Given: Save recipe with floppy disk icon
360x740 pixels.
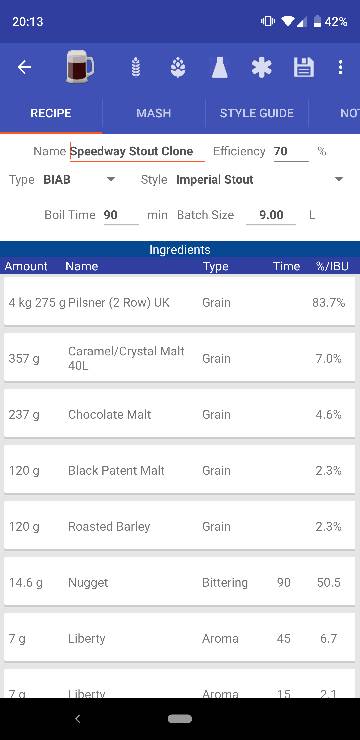Looking at the screenshot, I should click(x=304, y=67).
